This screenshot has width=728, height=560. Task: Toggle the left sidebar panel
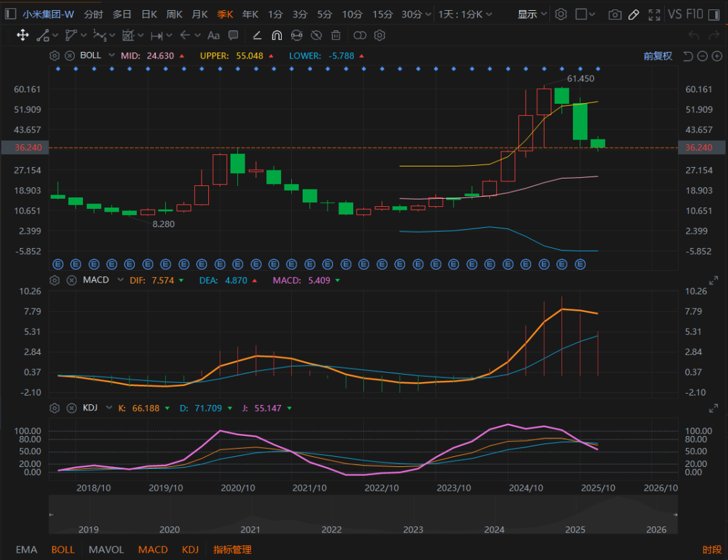click(x=10, y=14)
